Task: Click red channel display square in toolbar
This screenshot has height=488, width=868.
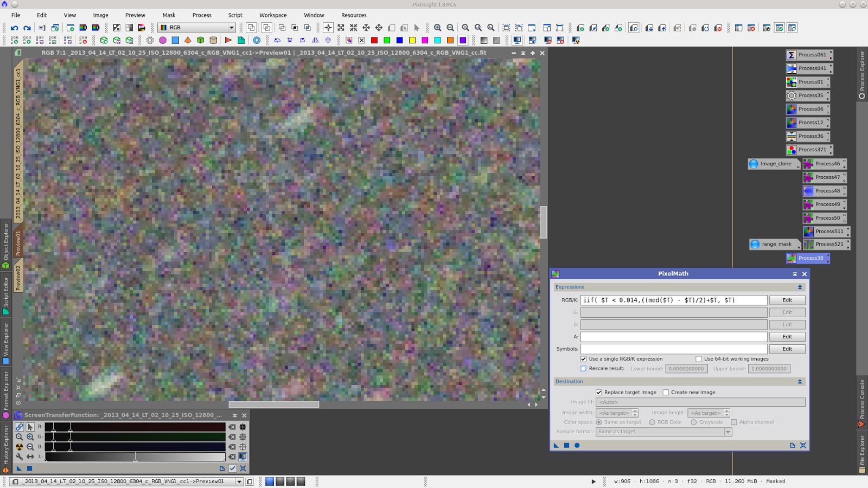Action: pos(374,40)
